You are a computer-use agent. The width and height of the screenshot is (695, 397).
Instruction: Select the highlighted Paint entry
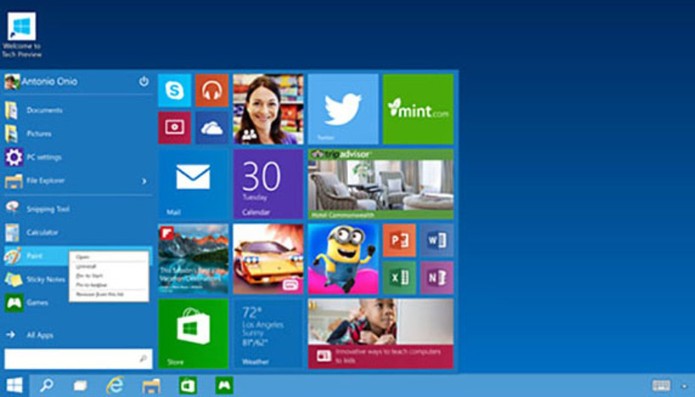(x=35, y=256)
